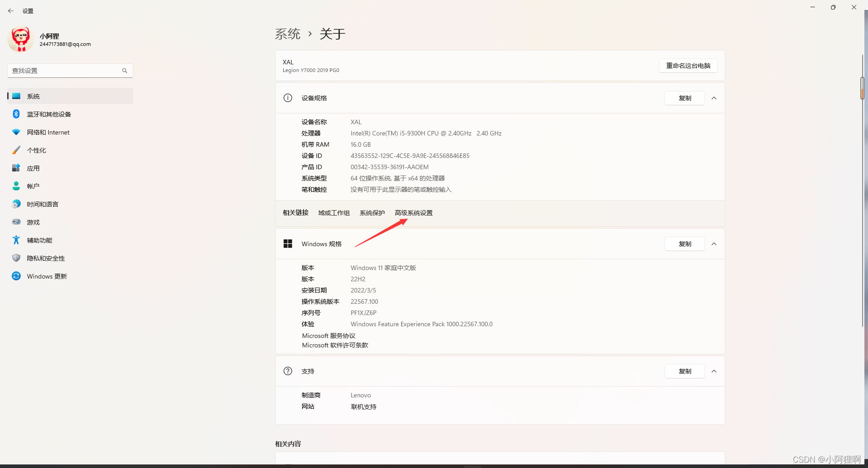Click 系统 in the breadcrumb path

coord(287,34)
